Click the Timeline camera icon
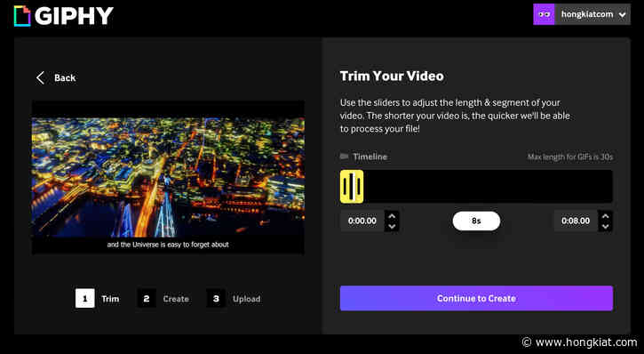644x354 pixels. click(x=344, y=157)
